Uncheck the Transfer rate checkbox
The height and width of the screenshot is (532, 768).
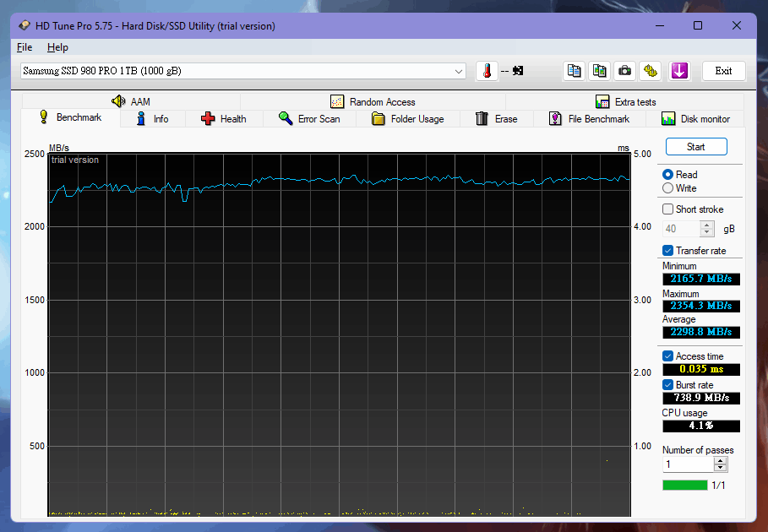(x=667, y=251)
